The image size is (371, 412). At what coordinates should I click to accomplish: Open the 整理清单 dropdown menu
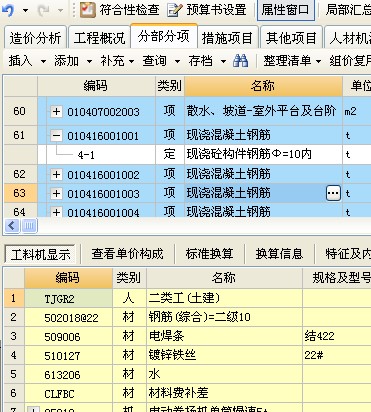click(x=292, y=61)
